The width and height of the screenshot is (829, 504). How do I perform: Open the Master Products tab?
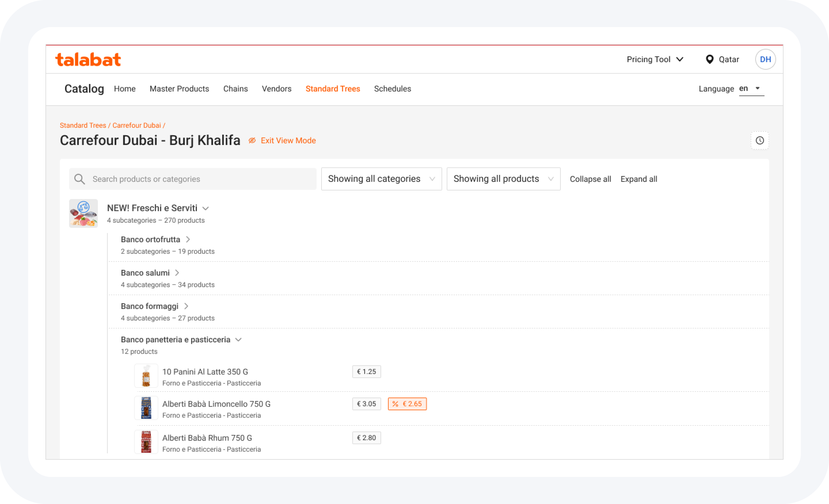(x=179, y=89)
